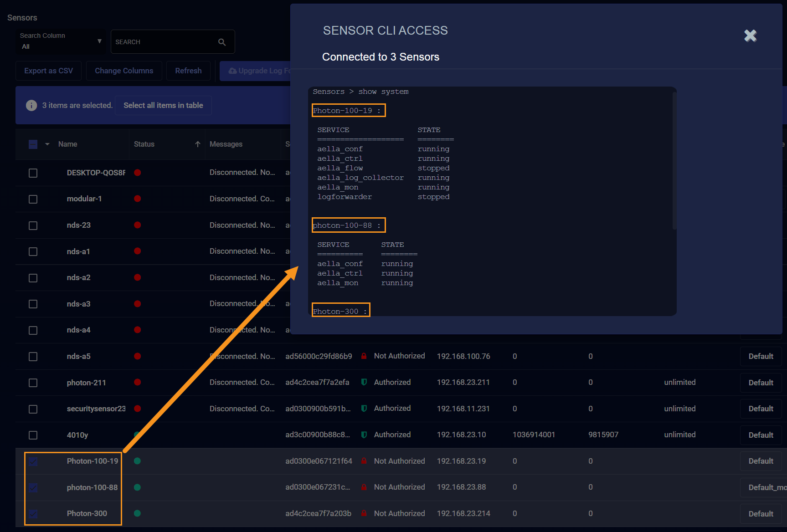Open the Search Column dropdown
Image resolution: width=787 pixels, height=532 pixels.
61,42
